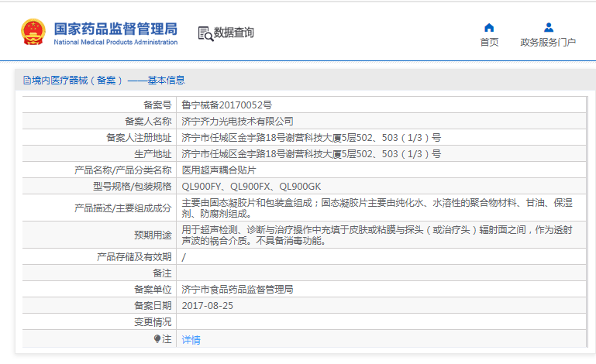The image size is (596, 364).
Task: Select authority 济宁市食品药品监督管理局
Action: coord(238,289)
